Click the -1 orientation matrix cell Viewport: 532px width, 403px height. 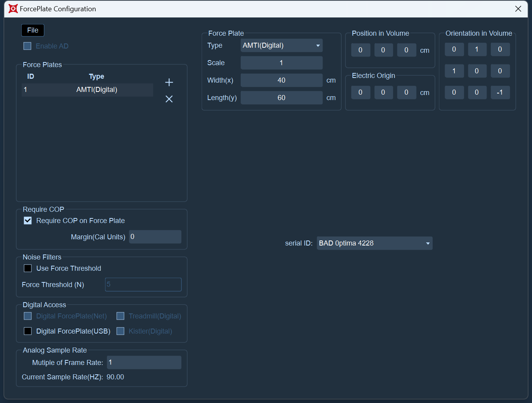[x=500, y=92]
